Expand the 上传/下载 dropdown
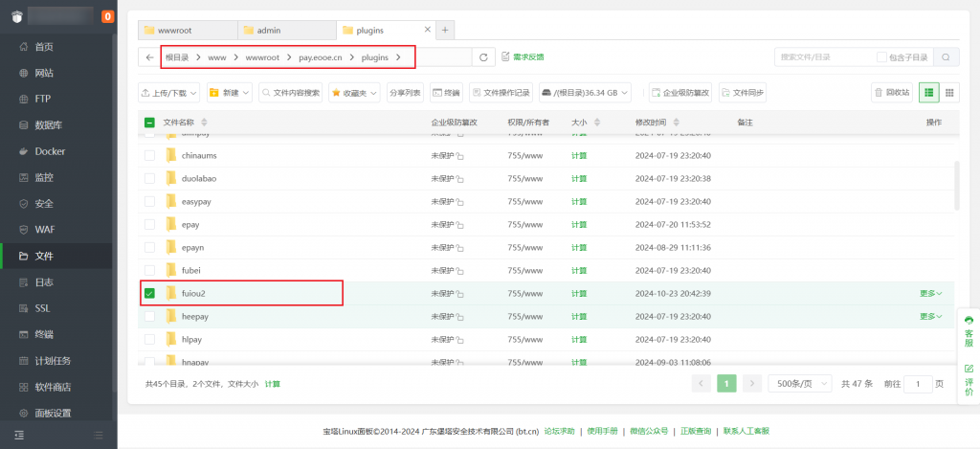The height and width of the screenshot is (449, 980). point(170,93)
